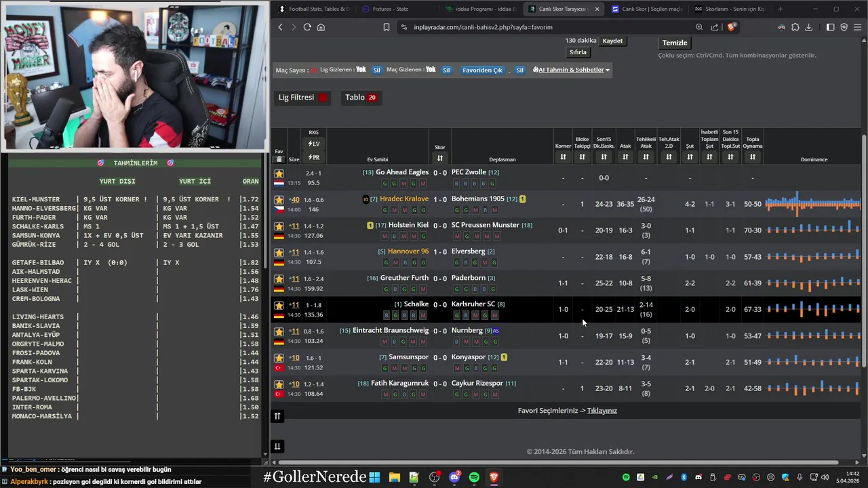Jump to top with the up-arrows button
Image resolution: width=868 pixels, height=488 pixels.
(x=277, y=416)
